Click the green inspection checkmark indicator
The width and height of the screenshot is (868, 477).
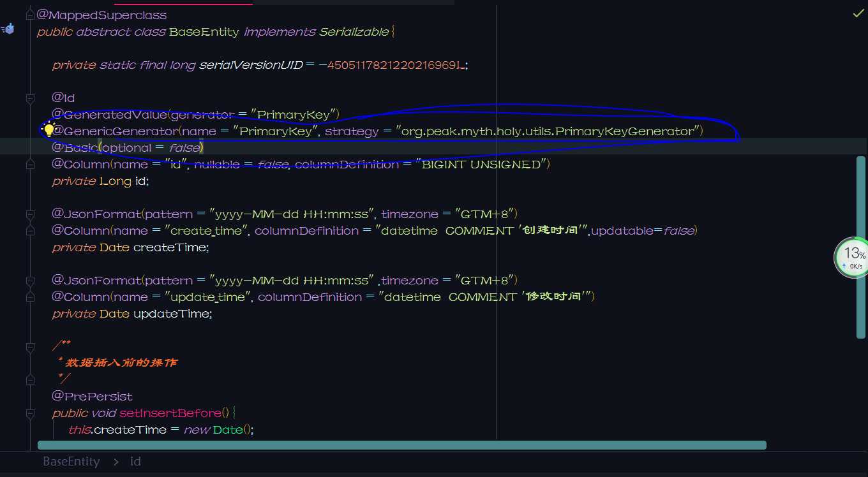(858, 13)
